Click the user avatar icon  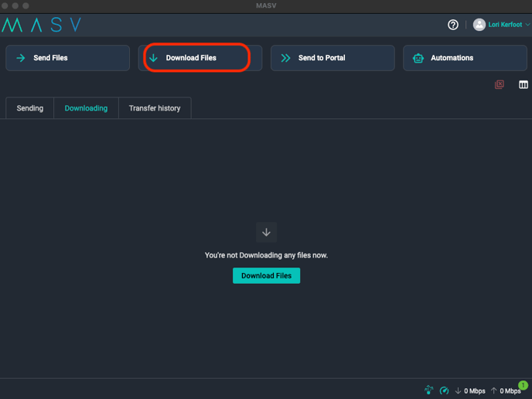479,25
